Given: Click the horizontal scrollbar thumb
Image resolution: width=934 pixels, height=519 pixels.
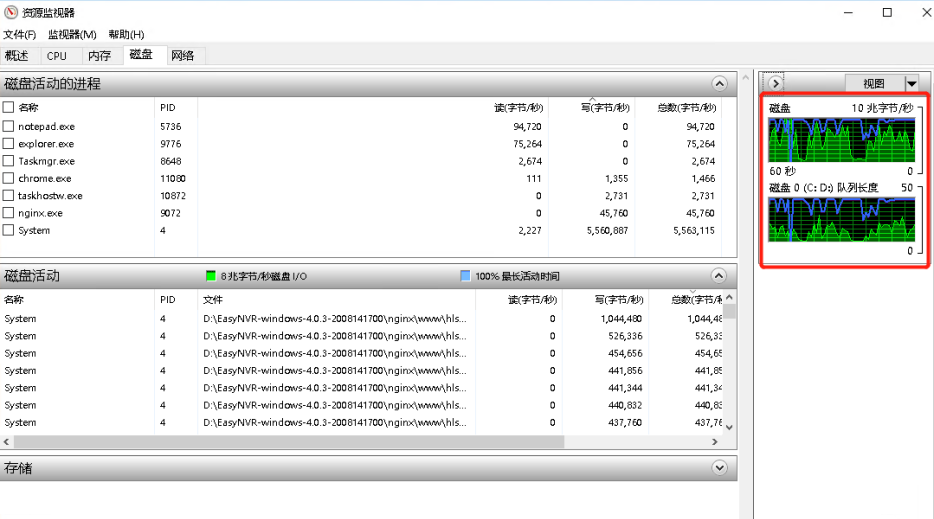Looking at the screenshot, I should [x=289, y=442].
